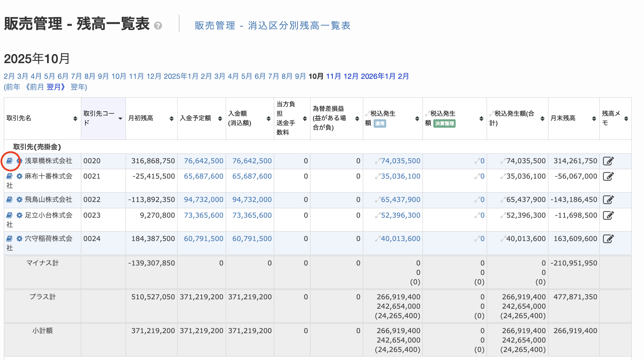Click 月初残高 value -113,892,350
Image resolution: width=644 pixels, height=360 pixels.
pos(151,200)
